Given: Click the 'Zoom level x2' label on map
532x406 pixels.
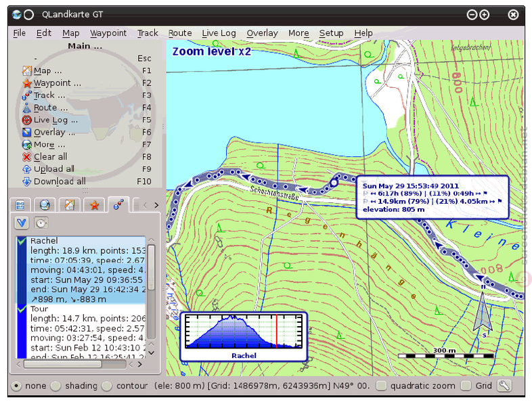Looking at the screenshot, I should point(212,51).
